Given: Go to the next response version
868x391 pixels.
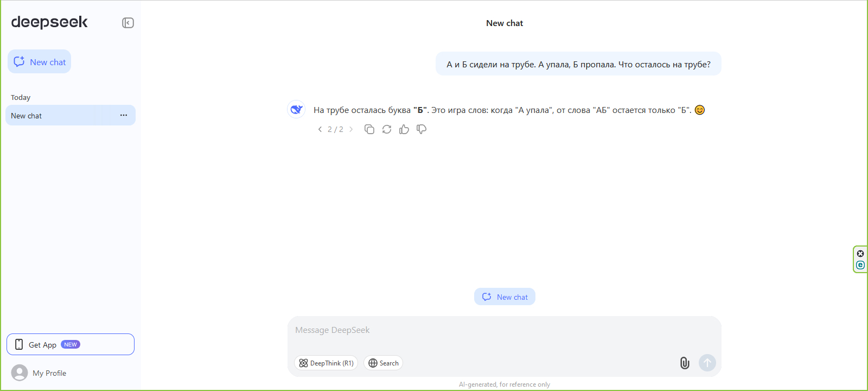Looking at the screenshot, I should [351, 129].
